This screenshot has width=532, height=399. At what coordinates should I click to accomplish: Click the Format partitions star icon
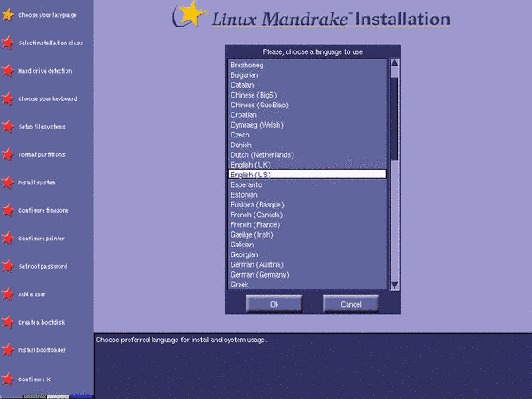click(7, 154)
